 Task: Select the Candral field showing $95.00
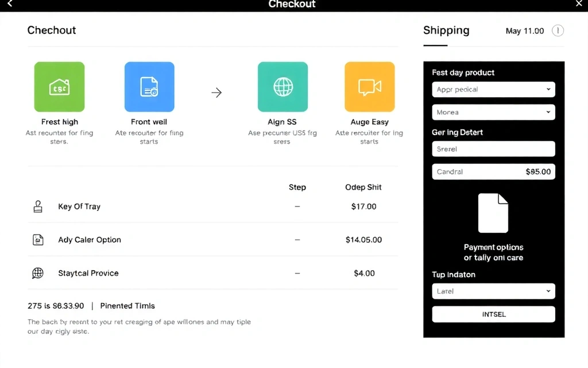(493, 171)
